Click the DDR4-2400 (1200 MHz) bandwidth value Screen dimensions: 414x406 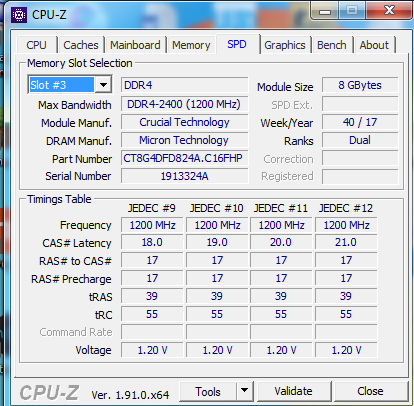pos(185,104)
